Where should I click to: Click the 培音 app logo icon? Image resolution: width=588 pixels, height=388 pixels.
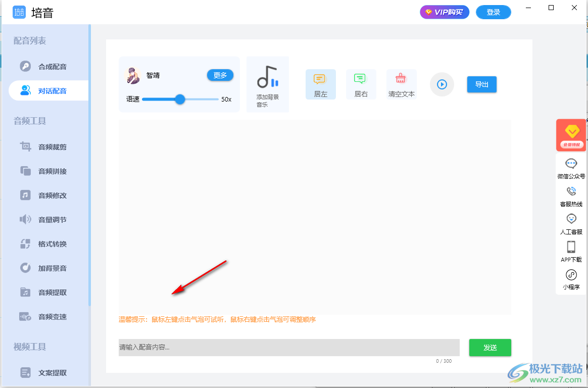coord(19,12)
